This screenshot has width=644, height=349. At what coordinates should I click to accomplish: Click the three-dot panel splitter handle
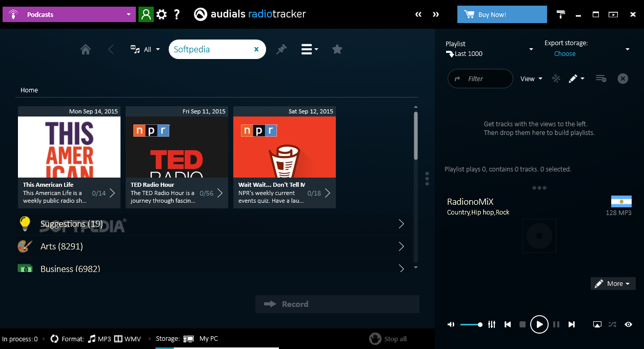(427, 179)
